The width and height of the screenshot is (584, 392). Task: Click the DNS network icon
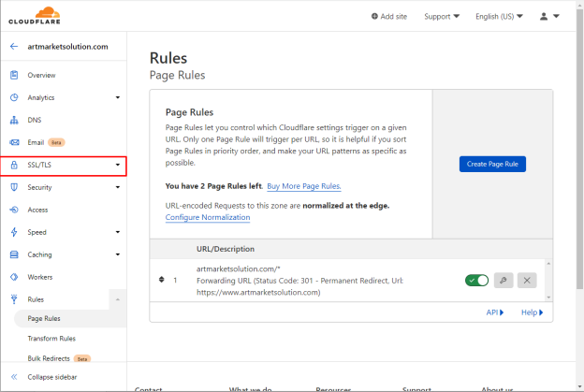click(x=14, y=120)
